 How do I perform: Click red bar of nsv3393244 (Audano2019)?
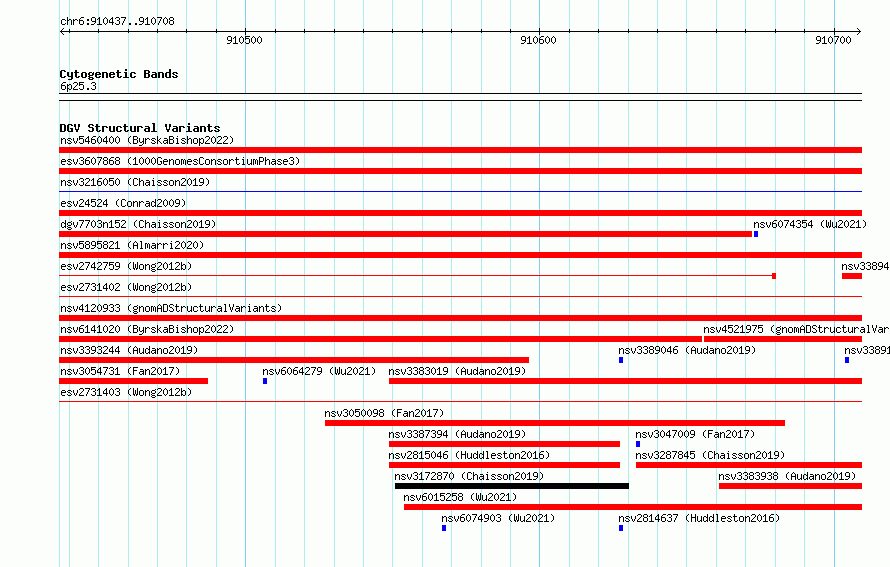click(294, 360)
